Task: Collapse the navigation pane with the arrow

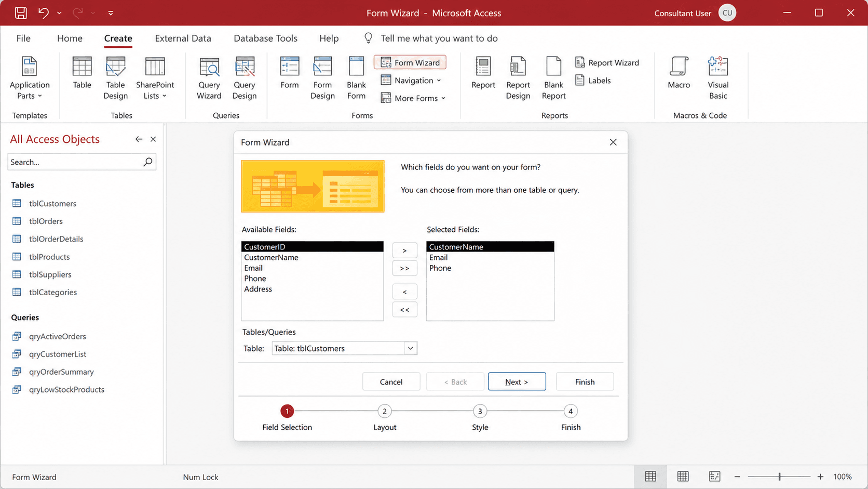Action: 139,139
